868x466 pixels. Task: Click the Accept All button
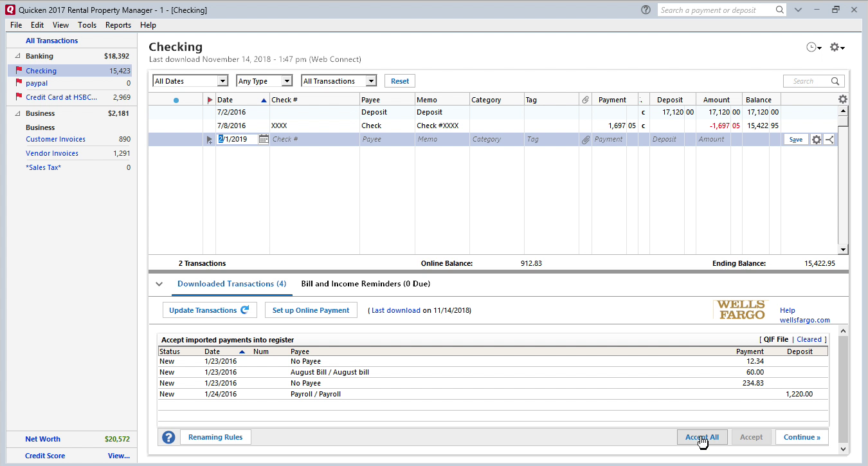click(701, 437)
